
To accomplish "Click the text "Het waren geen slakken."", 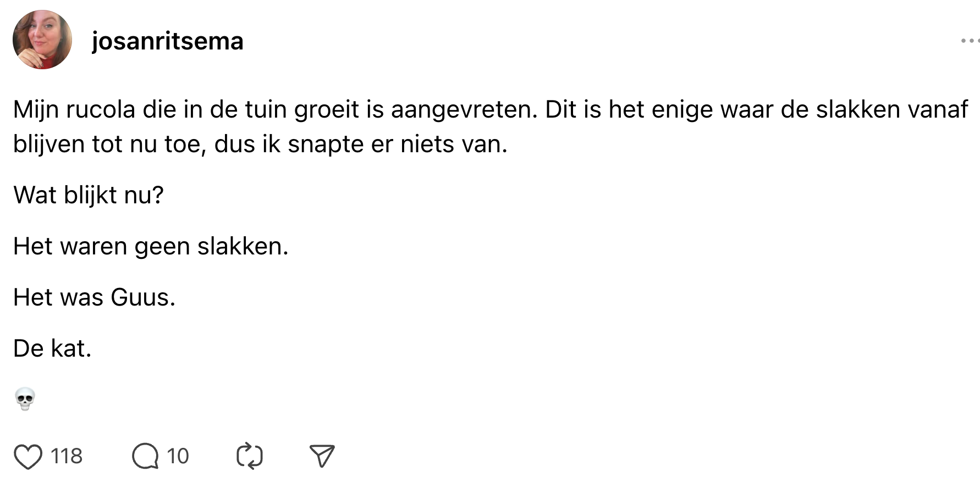I will pyautogui.click(x=151, y=246).
